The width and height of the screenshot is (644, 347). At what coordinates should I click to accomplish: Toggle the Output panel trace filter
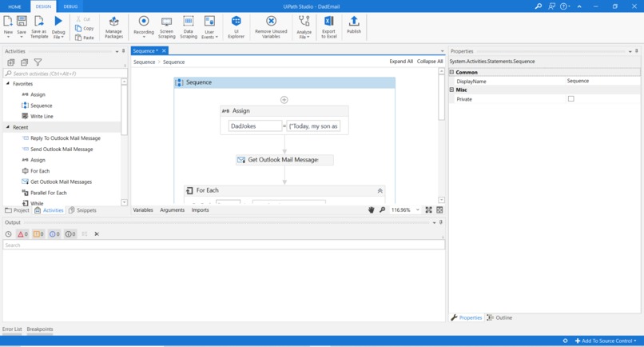(x=70, y=234)
